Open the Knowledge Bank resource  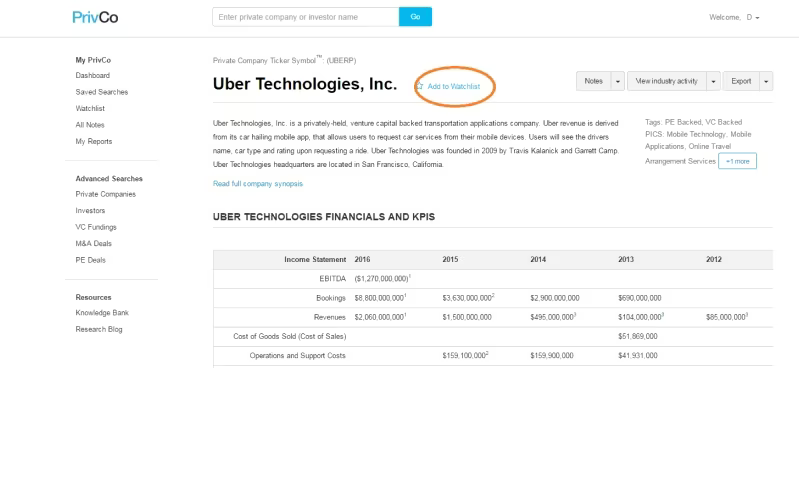(102, 313)
